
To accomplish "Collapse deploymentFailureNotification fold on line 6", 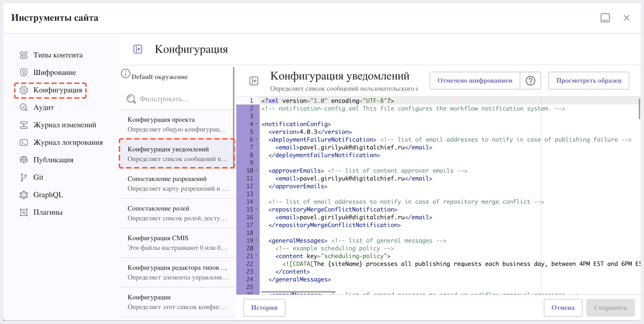I will coord(256,140).
